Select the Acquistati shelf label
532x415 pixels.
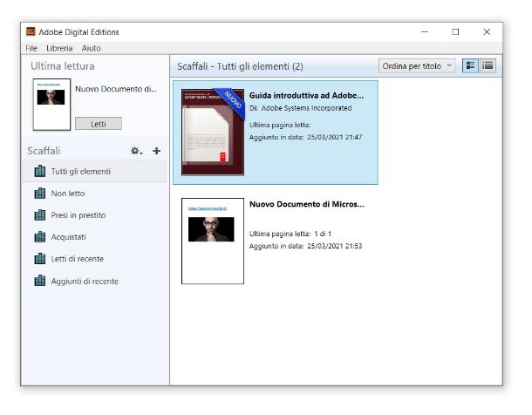[69, 236]
